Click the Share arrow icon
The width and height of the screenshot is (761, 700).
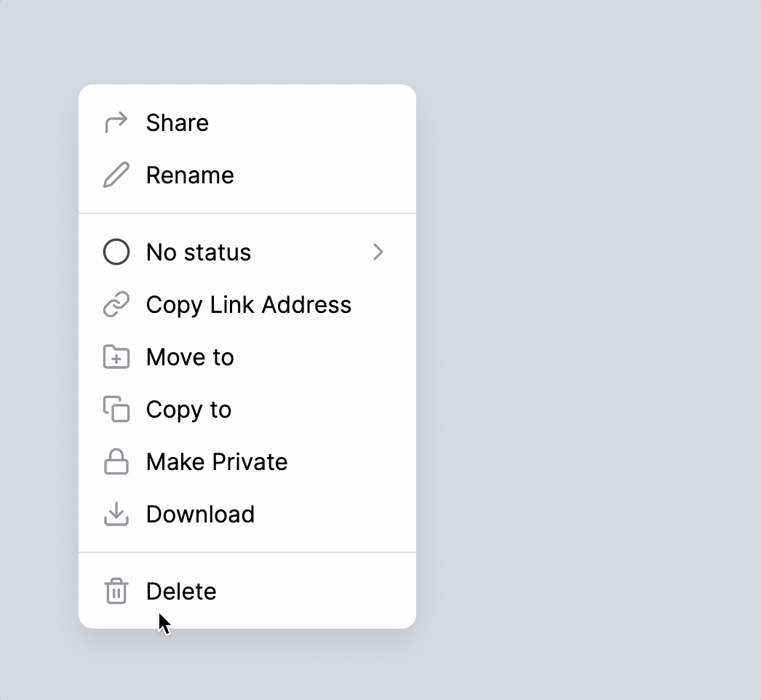click(x=116, y=122)
